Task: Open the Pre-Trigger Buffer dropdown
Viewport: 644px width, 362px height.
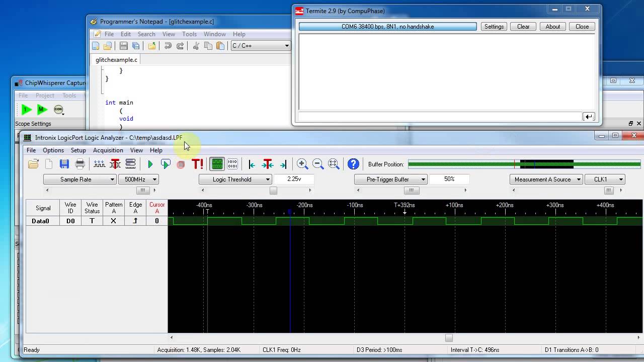Action: pos(391,179)
